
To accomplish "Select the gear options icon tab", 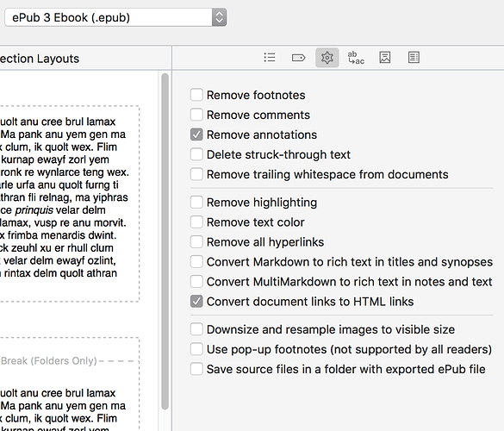I will point(327,58).
